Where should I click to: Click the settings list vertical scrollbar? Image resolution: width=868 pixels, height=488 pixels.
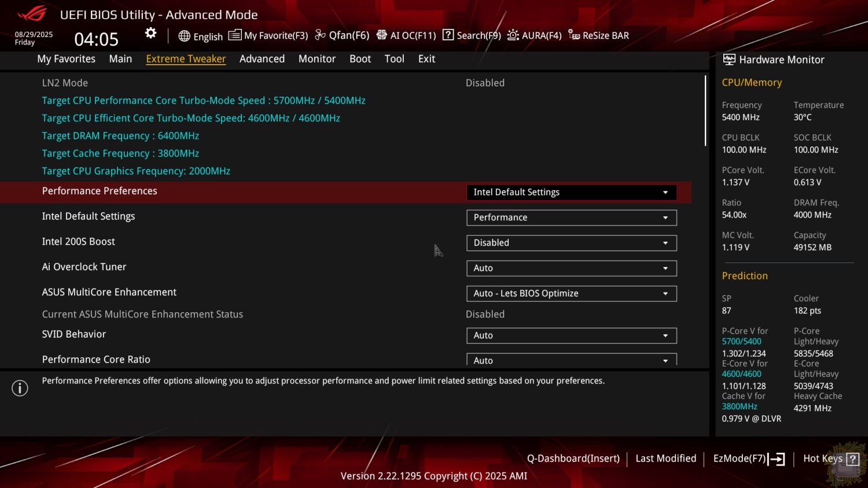click(705, 110)
